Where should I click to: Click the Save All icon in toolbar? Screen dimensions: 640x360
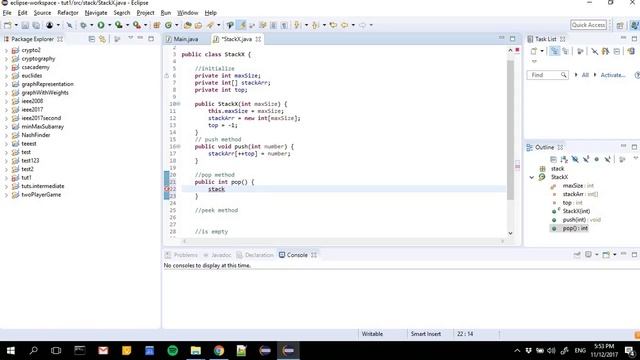click(36, 25)
